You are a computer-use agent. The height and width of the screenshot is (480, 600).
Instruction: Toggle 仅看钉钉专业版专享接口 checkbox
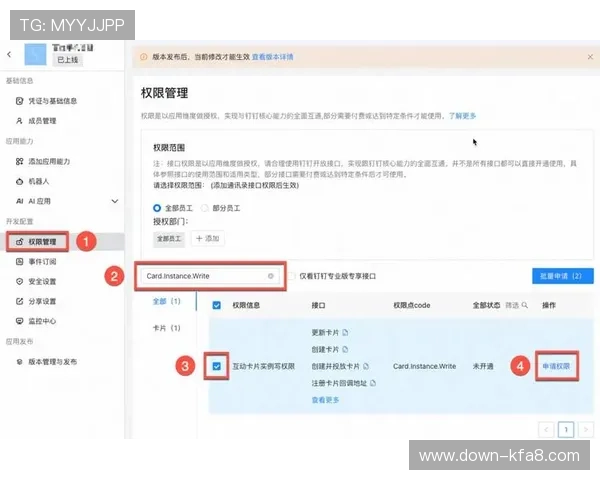pyautogui.click(x=292, y=276)
